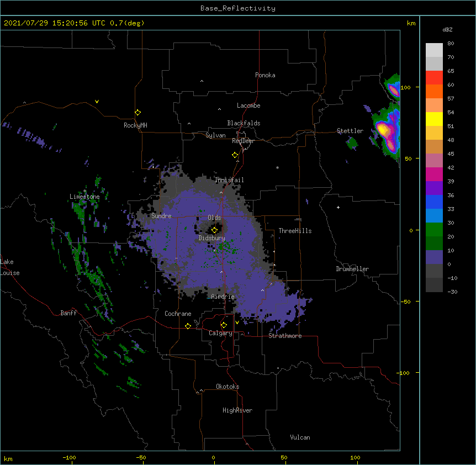The image size is (476, 465).
Task: Click the Strathmore label
Action: [285, 336]
